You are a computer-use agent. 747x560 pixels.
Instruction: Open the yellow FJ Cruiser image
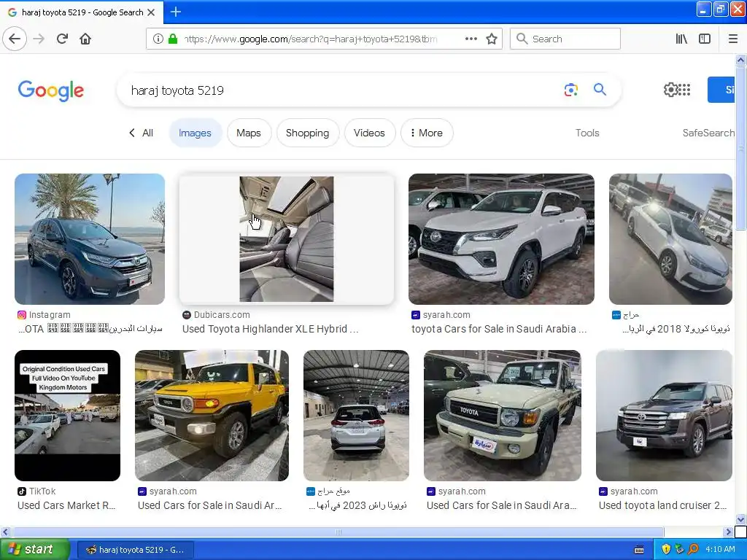pos(212,415)
